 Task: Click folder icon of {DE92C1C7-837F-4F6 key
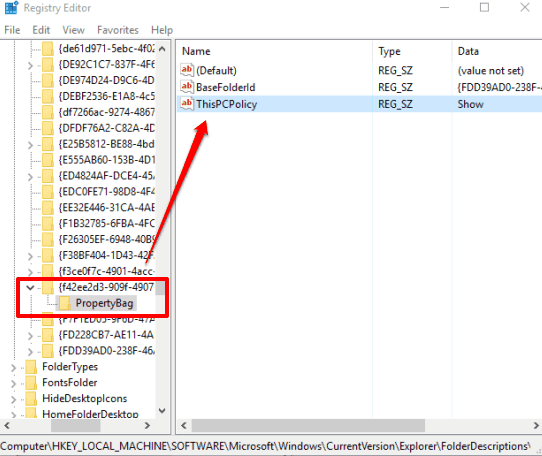(48, 65)
